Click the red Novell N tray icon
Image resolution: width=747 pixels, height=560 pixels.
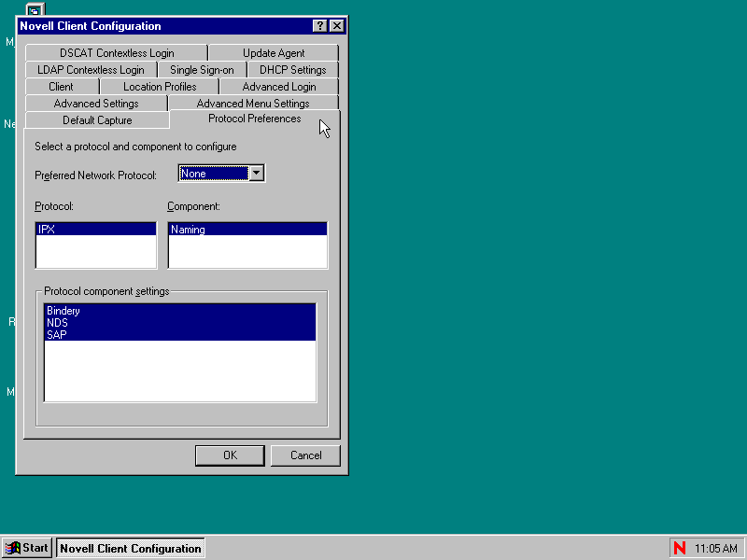click(680, 548)
